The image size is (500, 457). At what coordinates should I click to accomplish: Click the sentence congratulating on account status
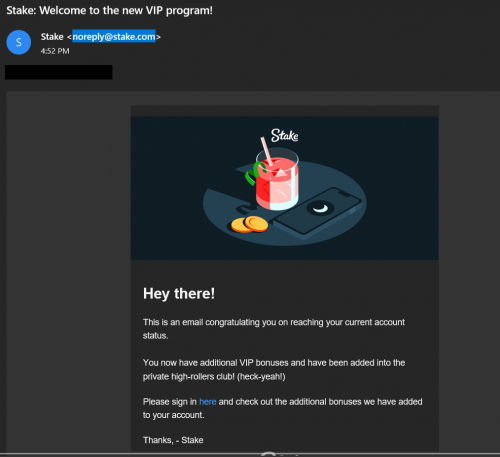(274, 329)
